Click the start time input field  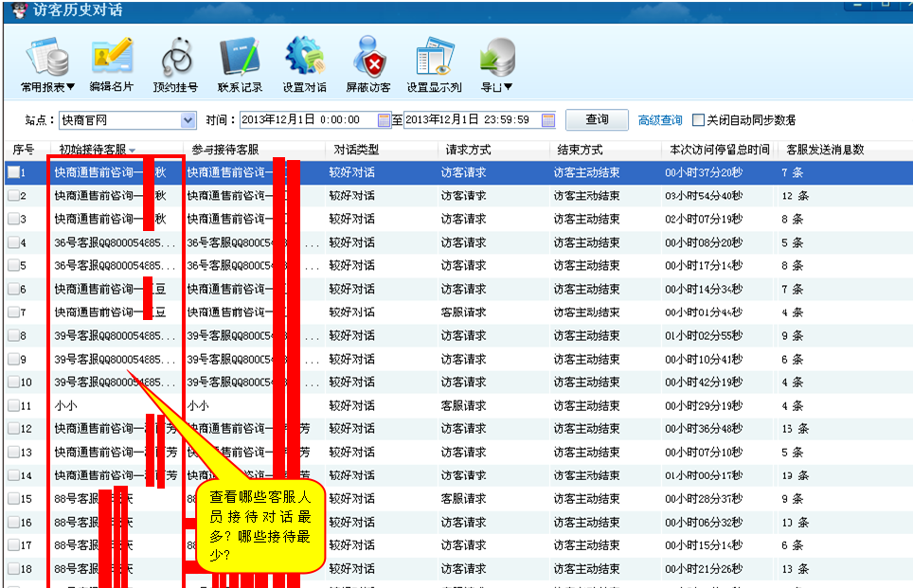[x=307, y=120]
